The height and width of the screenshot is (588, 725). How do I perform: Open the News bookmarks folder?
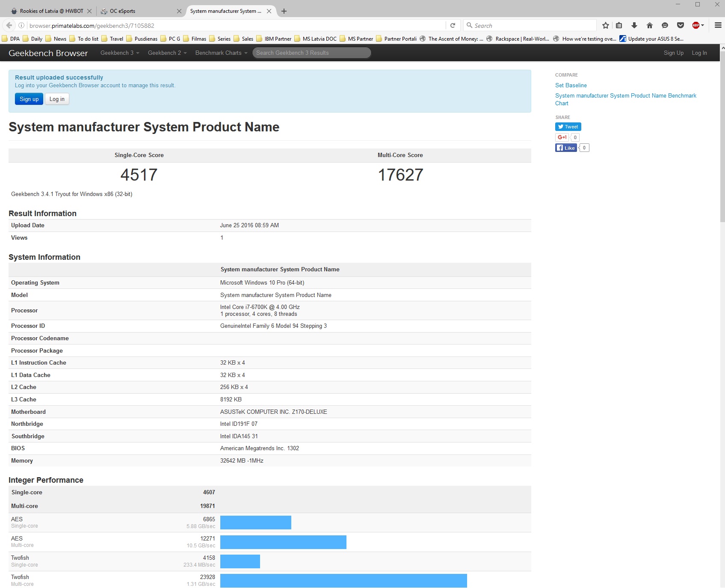56,39
